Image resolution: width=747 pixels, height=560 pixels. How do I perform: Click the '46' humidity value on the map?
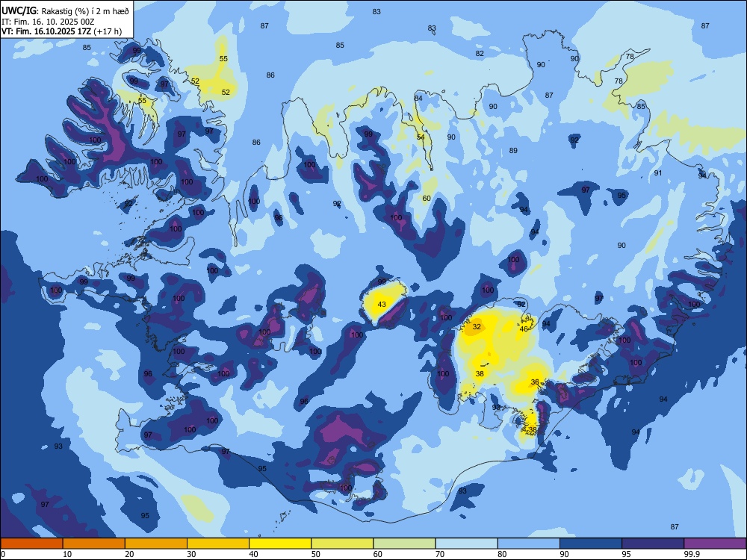pos(524,329)
